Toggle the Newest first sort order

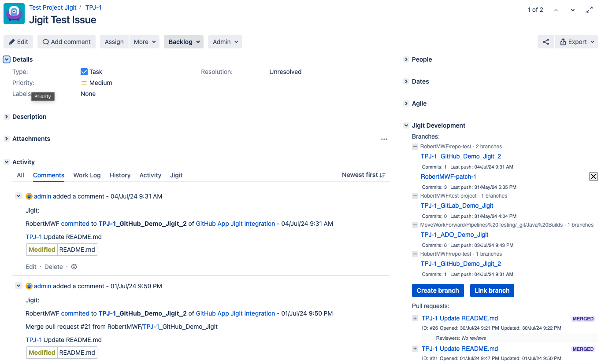364,175
